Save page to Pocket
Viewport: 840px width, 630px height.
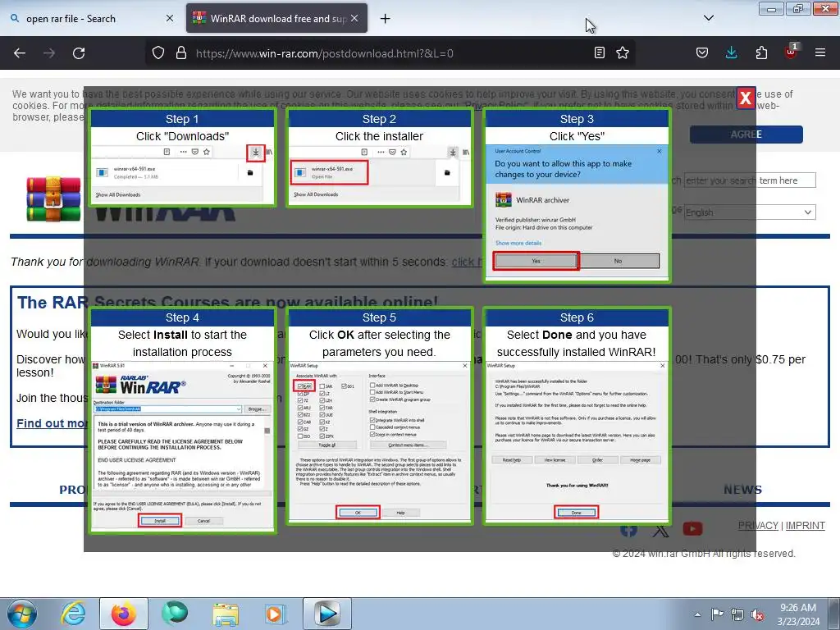click(x=702, y=52)
